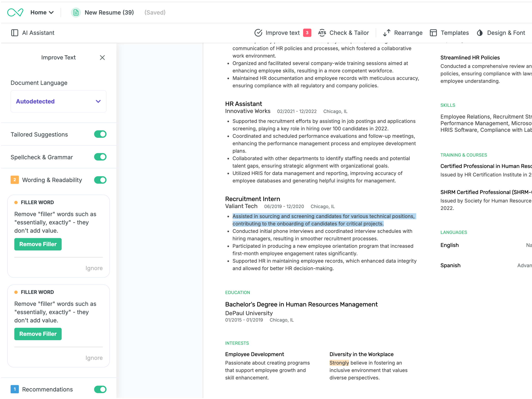Expand the Autodetected language dropdown
The image size is (532, 399).
point(59,102)
